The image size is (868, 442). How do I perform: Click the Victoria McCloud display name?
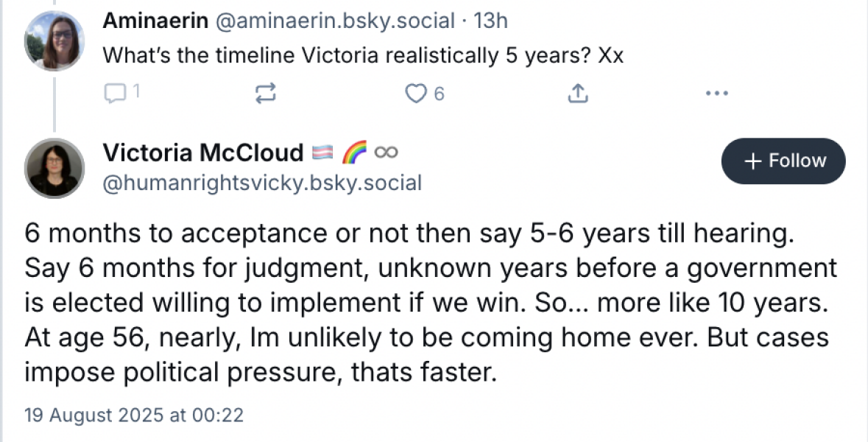[202, 152]
